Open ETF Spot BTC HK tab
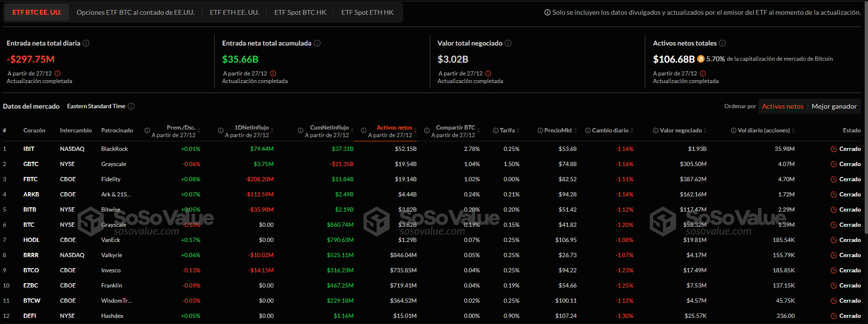The height and width of the screenshot is (324, 868). 300,12
